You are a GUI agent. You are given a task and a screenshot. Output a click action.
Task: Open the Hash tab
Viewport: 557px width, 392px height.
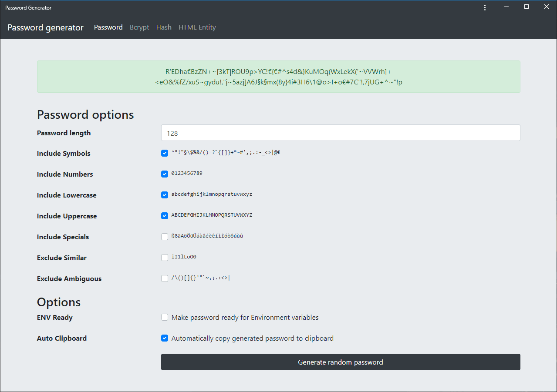[164, 27]
